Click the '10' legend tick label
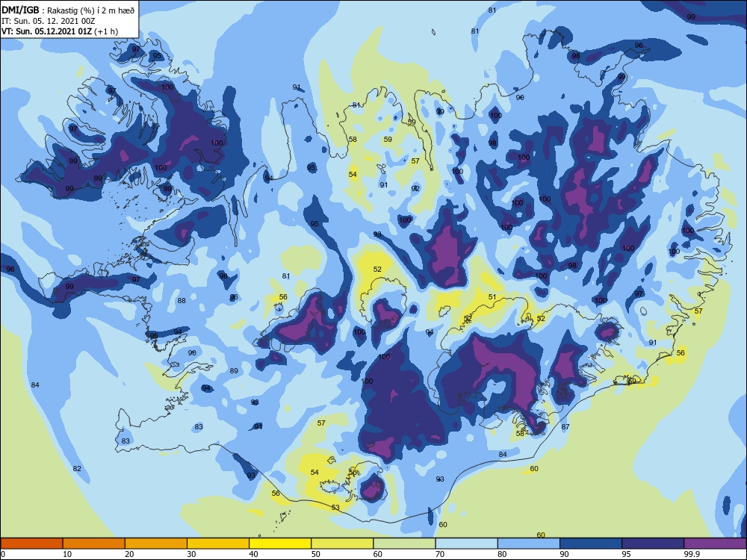Viewport: 747px width, 560px height. [67, 554]
